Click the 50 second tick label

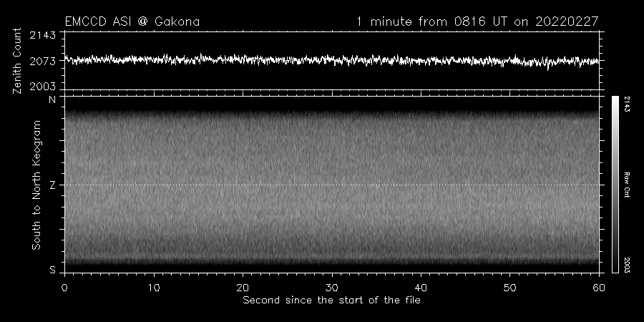coord(509,288)
